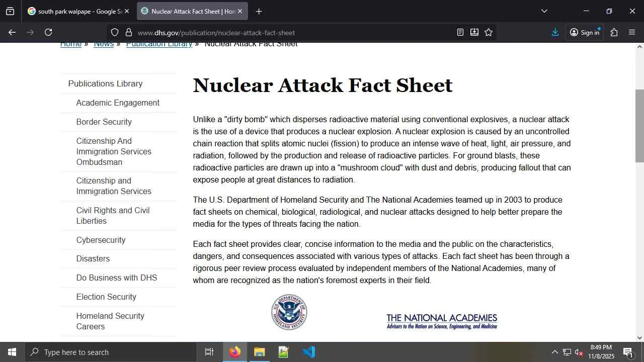
Task: Close the south park Google search tab
Action: coord(127,11)
